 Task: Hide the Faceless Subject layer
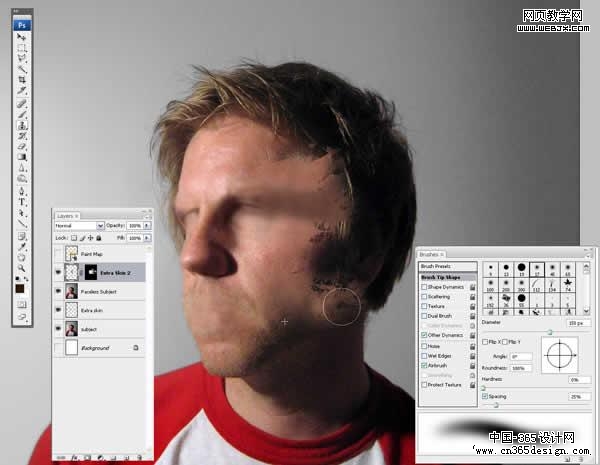coord(58,291)
